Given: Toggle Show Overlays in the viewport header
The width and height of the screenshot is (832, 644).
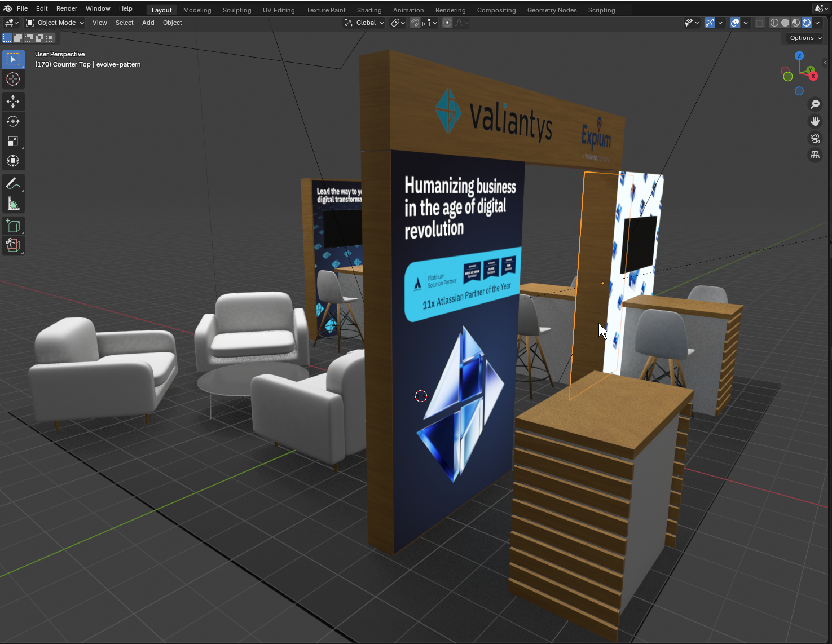Looking at the screenshot, I should [x=735, y=23].
